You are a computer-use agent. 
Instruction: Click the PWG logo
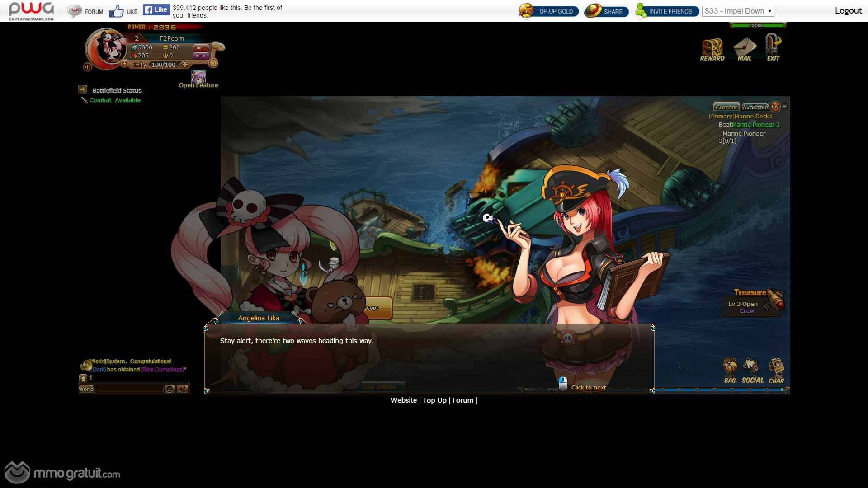point(31,11)
